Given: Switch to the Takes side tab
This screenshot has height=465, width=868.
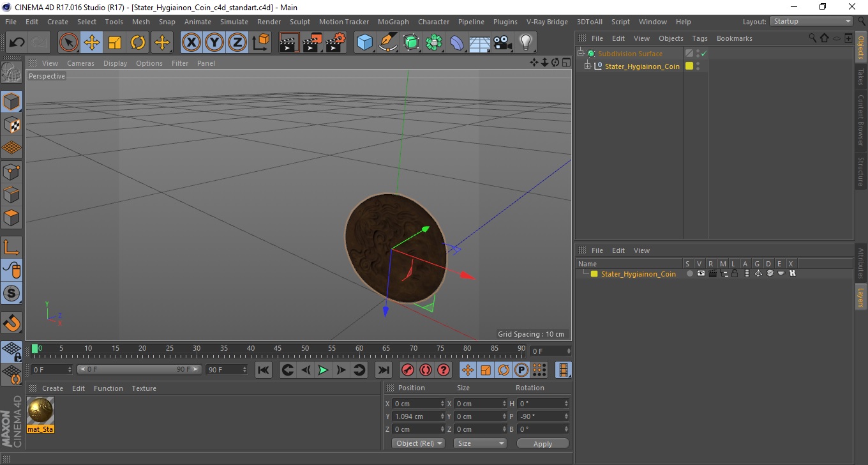Looking at the screenshot, I should click(861, 76).
